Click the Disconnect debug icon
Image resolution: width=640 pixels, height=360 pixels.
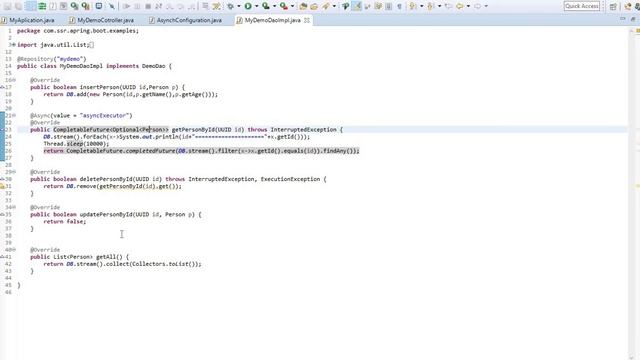click(x=158, y=6)
